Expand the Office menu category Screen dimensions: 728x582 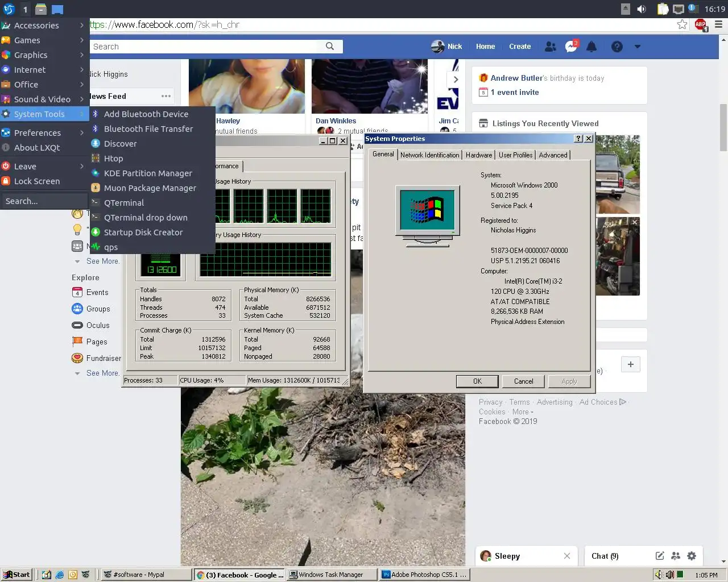pos(44,85)
